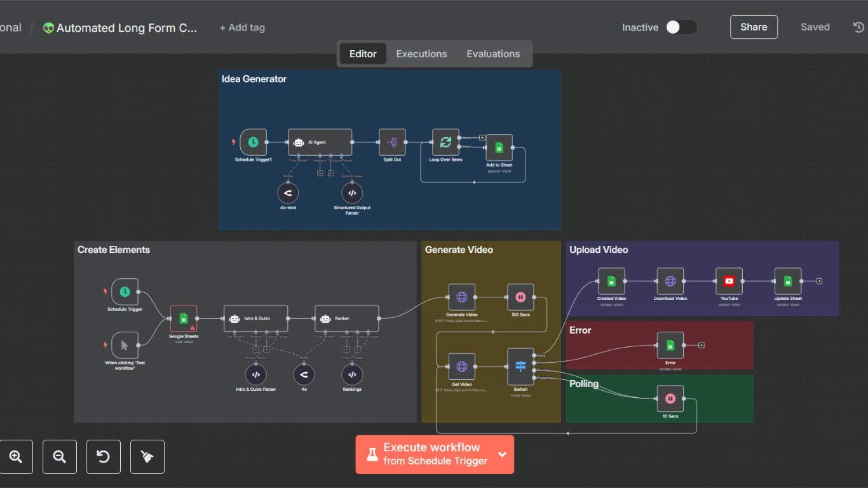The width and height of the screenshot is (868, 488).
Task: Open the Rankings parser node
Action: click(x=352, y=374)
